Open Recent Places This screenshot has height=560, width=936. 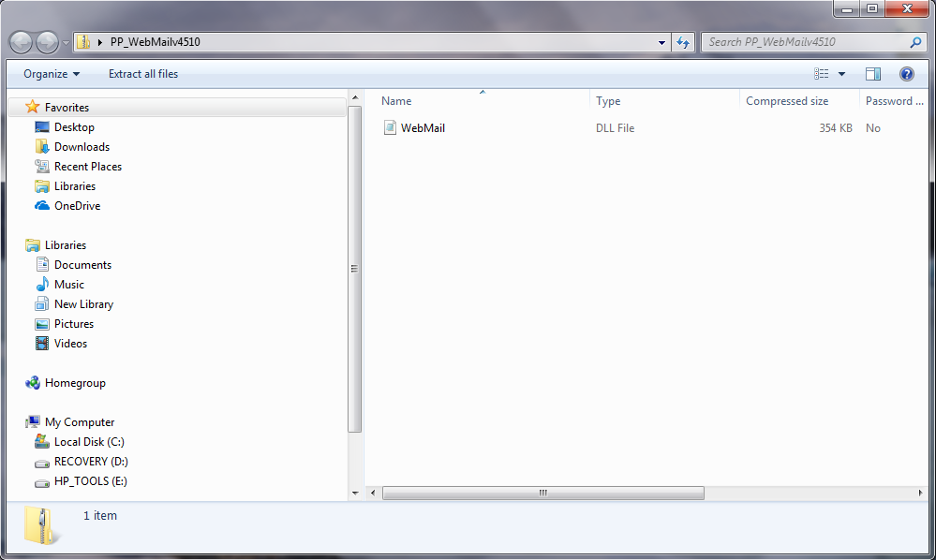[88, 167]
